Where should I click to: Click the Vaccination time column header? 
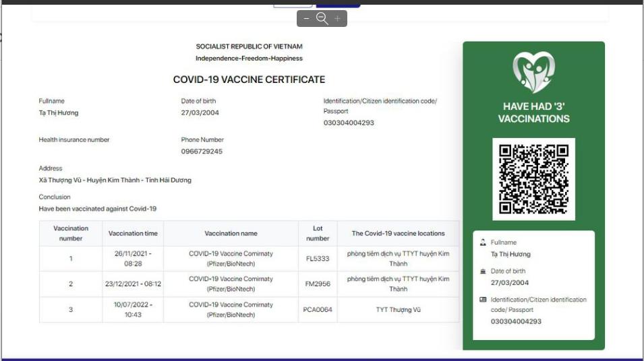pyautogui.click(x=133, y=234)
